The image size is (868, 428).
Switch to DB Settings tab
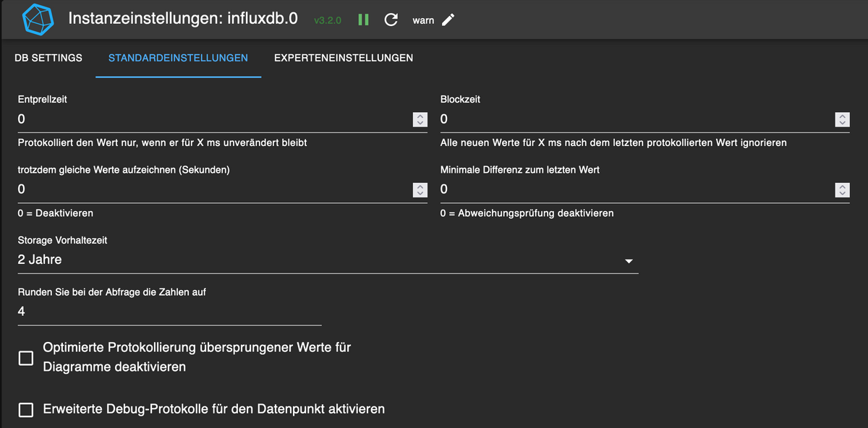[x=48, y=58]
